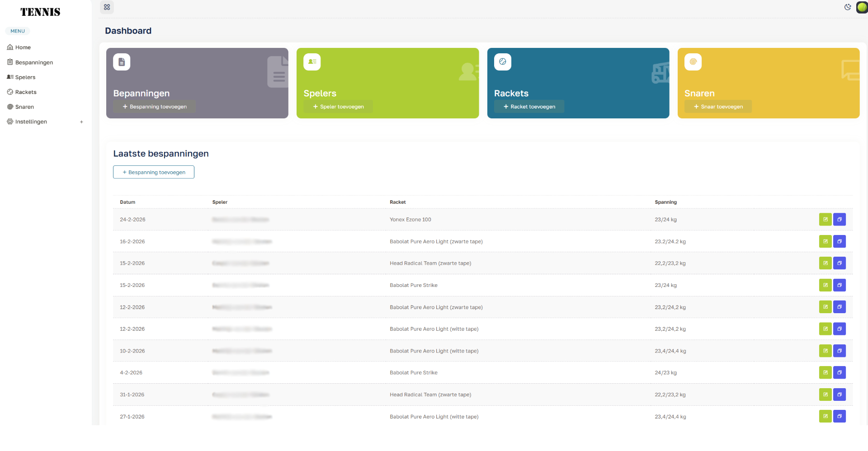This screenshot has width=868, height=451.
Task: Duplicate the 16-2-2026 Babolat row
Action: pyautogui.click(x=839, y=242)
